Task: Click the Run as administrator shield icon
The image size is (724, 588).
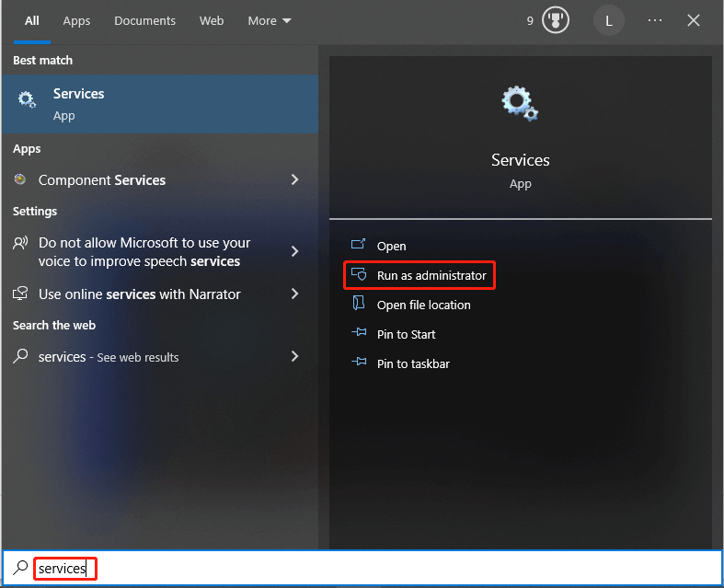Action: point(359,274)
